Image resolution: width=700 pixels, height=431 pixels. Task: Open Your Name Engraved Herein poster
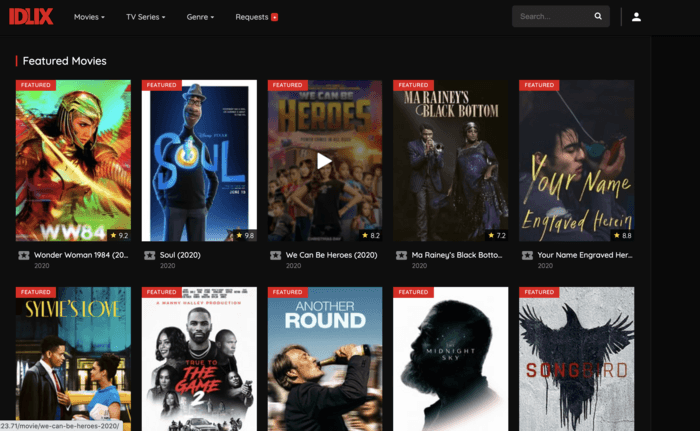576,161
